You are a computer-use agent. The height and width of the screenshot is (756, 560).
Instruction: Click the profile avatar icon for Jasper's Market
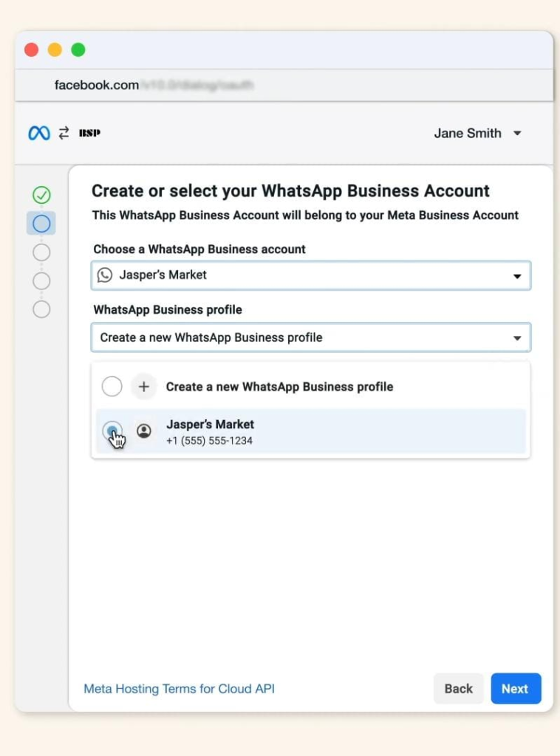(144, 430)
